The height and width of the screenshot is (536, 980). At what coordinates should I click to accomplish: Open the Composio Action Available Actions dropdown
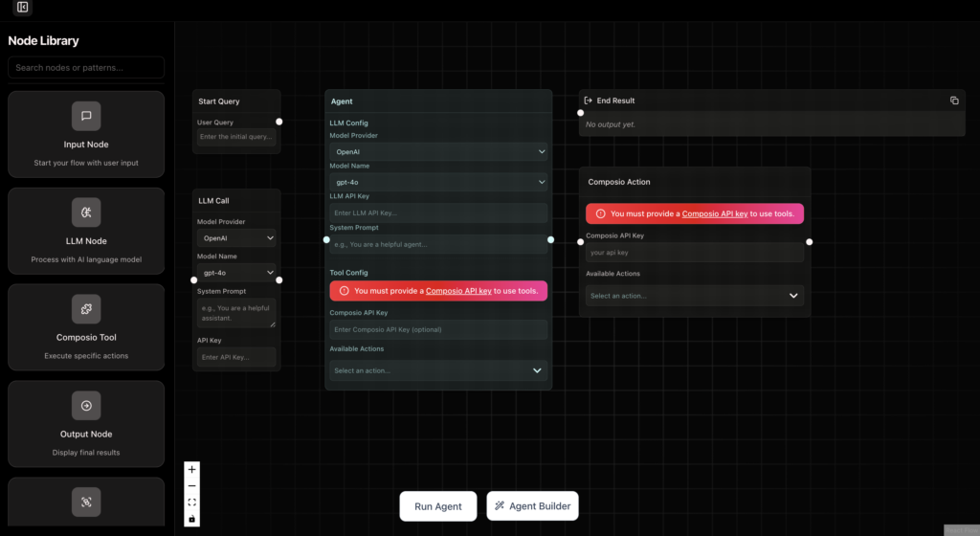click(695, 296)
